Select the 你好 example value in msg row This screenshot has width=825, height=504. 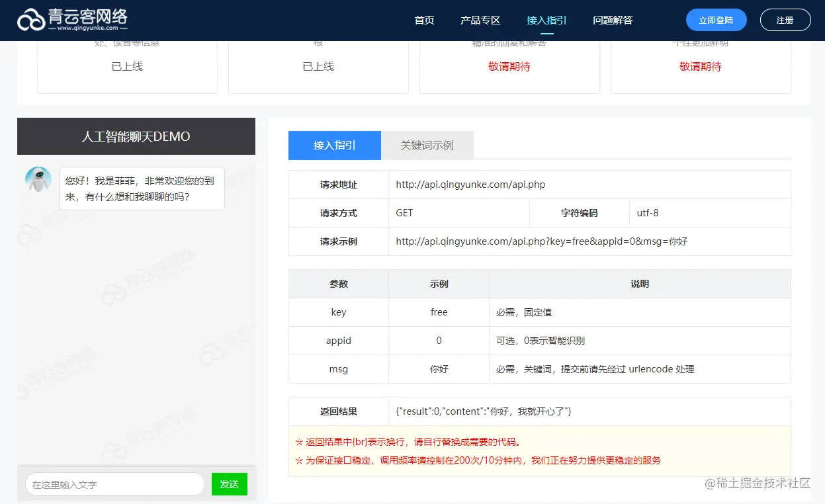[439, 369]
